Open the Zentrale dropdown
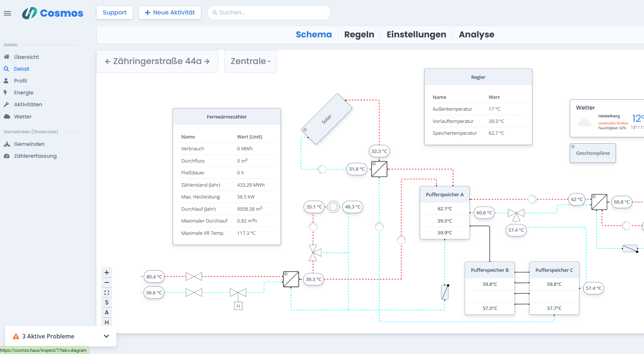The height and width of the screenshot is (354, 644). (x=250, y=61)
